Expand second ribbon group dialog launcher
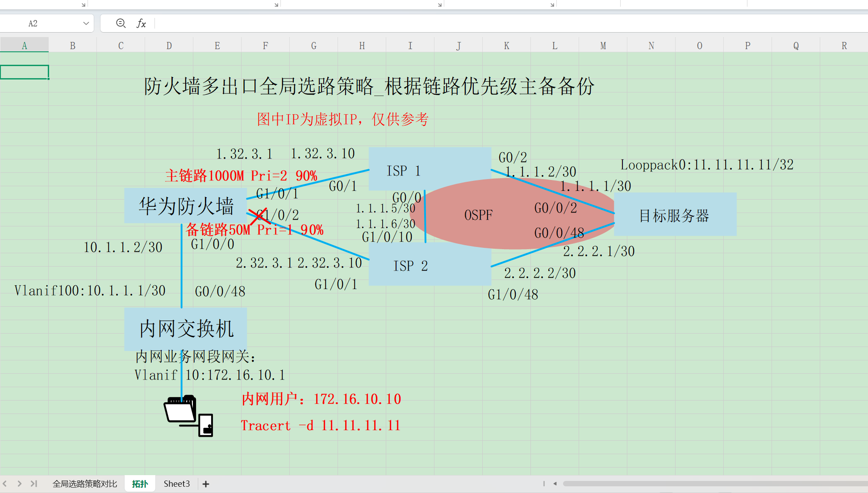This screenshot has width=868, height=493. [276, 4]
